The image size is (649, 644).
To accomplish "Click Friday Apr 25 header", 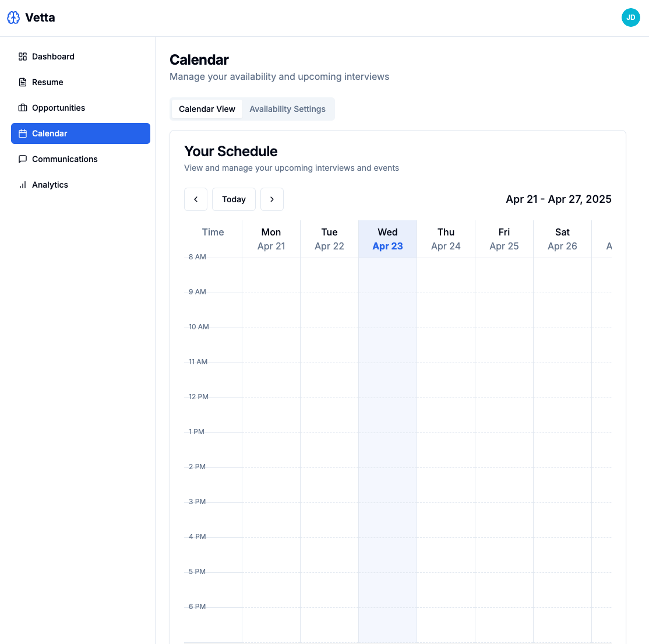I will (x=504, y=239).
